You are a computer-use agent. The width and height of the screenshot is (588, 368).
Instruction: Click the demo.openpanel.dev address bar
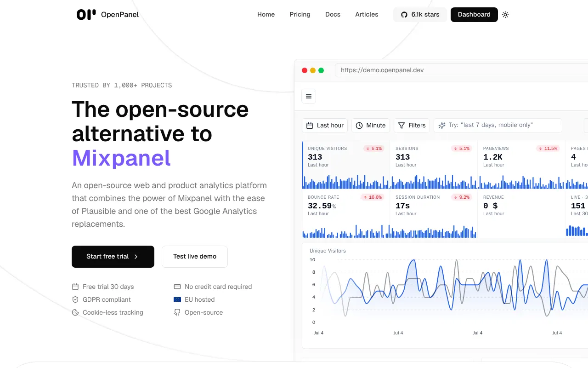pyautogui.click(x=462, y=70)
